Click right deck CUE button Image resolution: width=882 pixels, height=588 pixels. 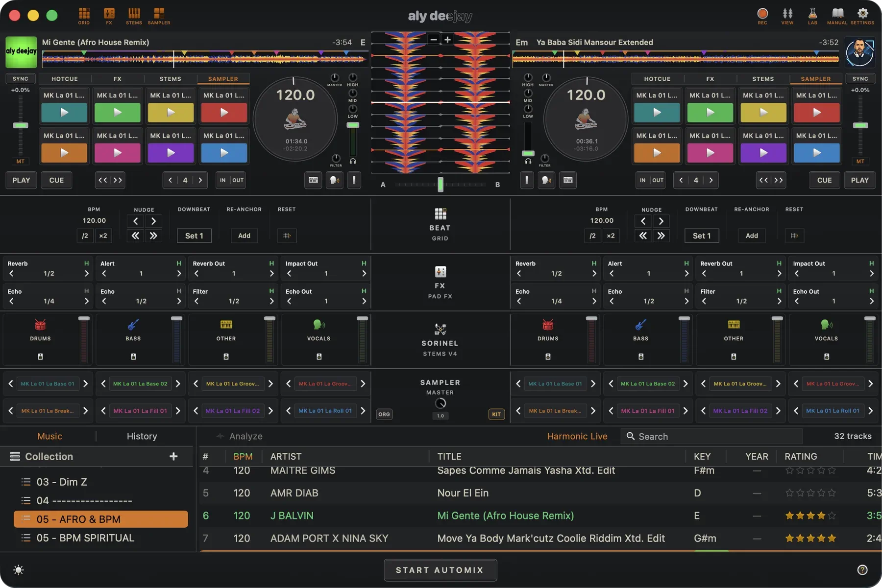824,180
